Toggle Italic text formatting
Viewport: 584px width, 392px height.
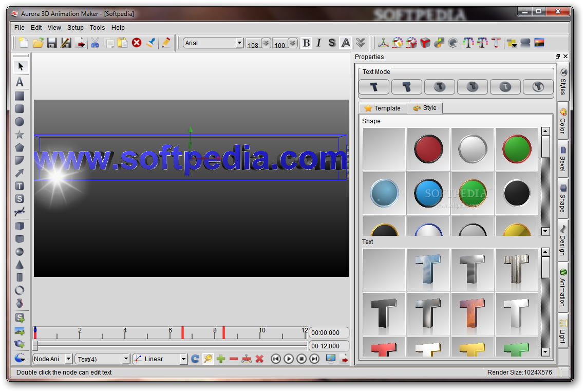click(318, 43)
